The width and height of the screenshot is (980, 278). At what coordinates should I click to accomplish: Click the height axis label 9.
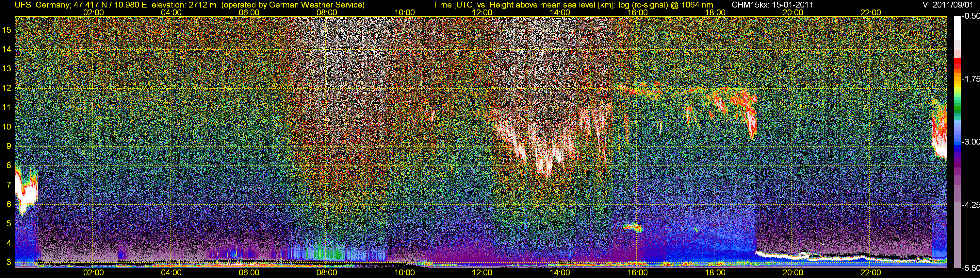click(x=9, y=146)
